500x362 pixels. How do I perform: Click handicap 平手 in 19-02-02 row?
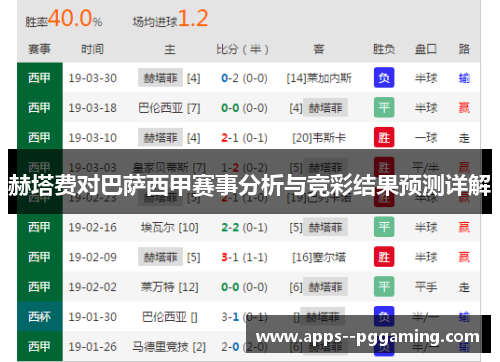pyautogui.click(x=426, y=287)
